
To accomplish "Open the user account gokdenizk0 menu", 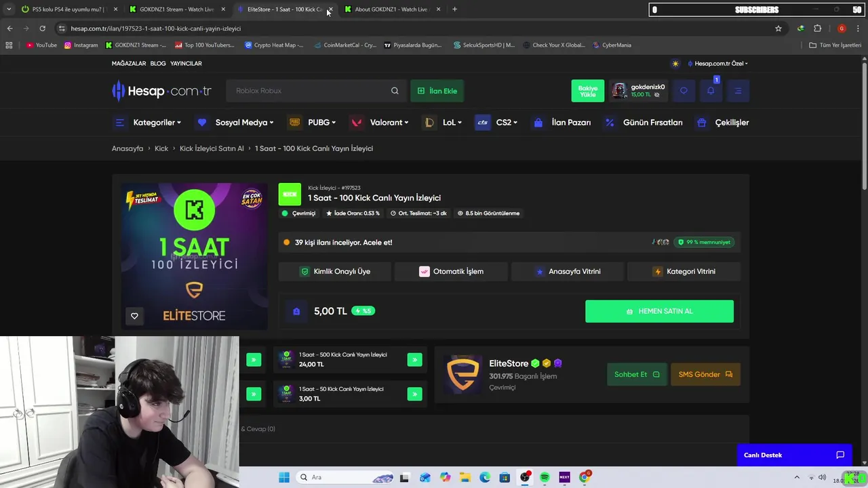I will (x=639, y=91).
